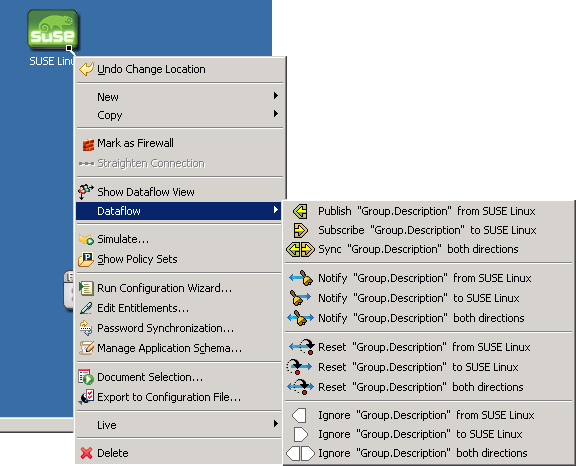This screenshot has width=576, height=466.
Task: Select Sync "Group.Description" both directions
Action: tap(429, 250)
